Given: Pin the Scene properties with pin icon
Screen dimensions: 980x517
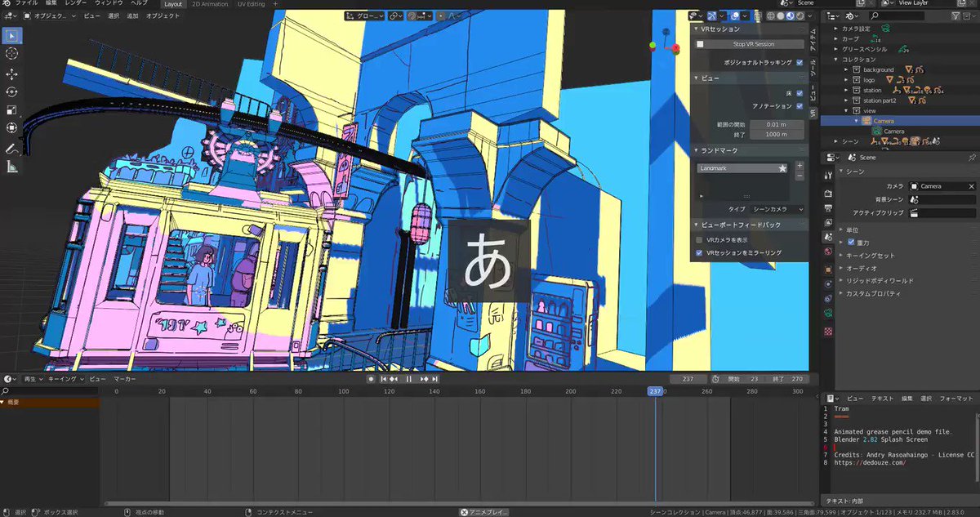Looking at the screenshot, I should click(971, 157).
